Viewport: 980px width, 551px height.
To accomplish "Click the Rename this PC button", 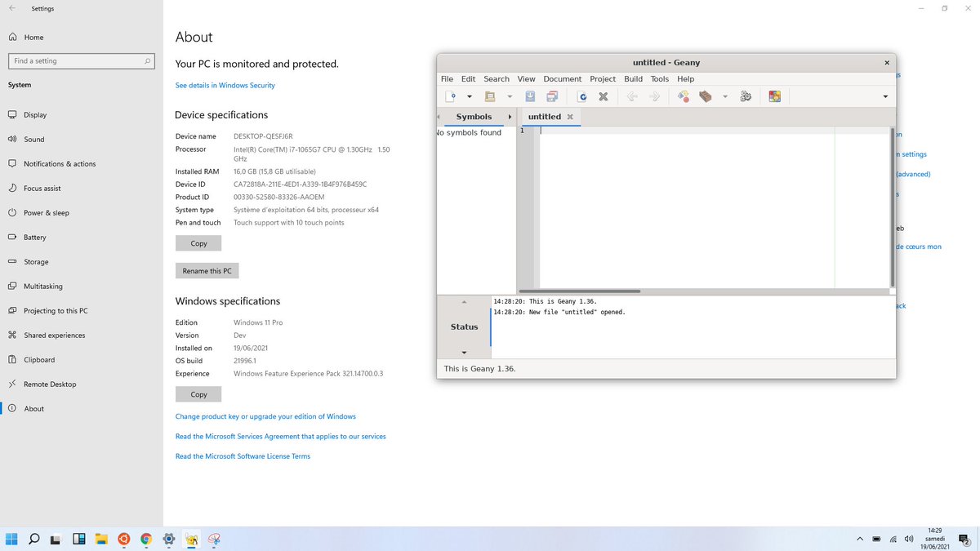I will click(207, 271).
